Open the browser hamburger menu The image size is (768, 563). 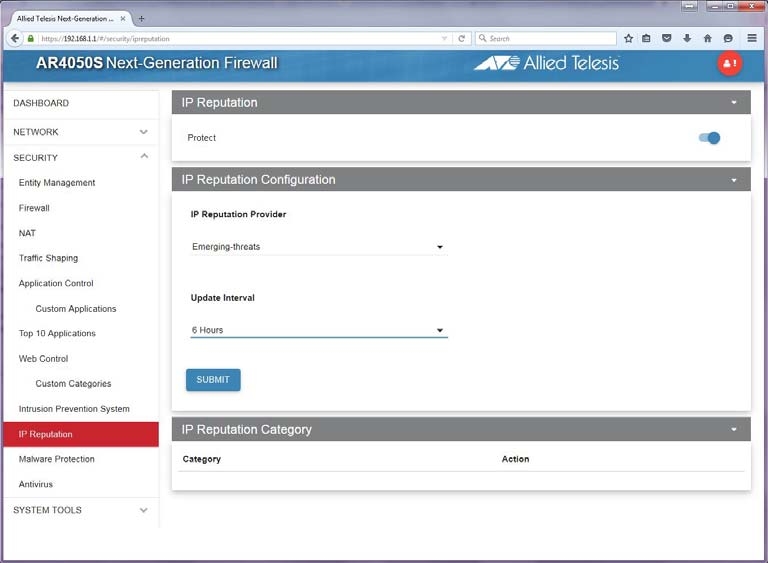pos(752,38)
